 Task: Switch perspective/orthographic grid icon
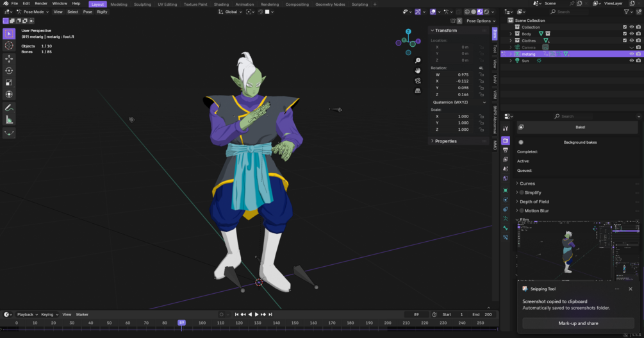418,90
